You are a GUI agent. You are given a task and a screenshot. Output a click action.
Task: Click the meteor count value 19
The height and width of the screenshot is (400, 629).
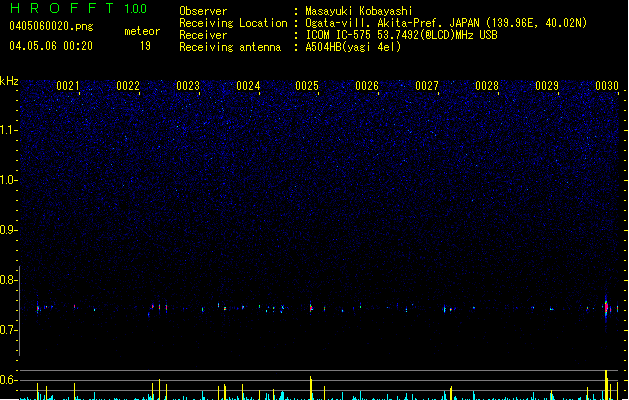pyautogui.click(x=145, y=46)
